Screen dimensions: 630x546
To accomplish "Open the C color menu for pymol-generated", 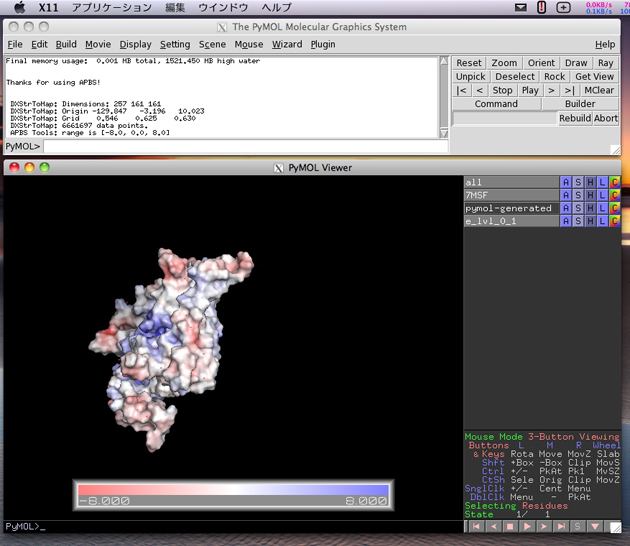I will pos(614,208).
